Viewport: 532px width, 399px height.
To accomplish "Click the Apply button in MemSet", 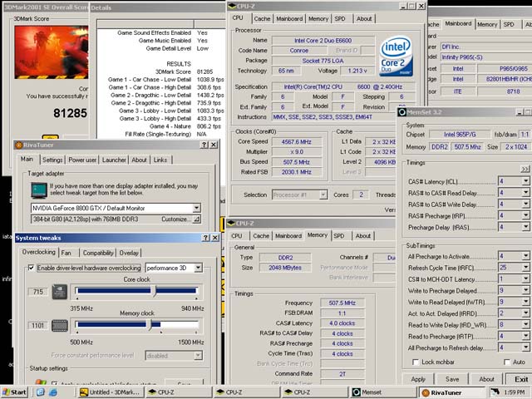I will (418, 379).
